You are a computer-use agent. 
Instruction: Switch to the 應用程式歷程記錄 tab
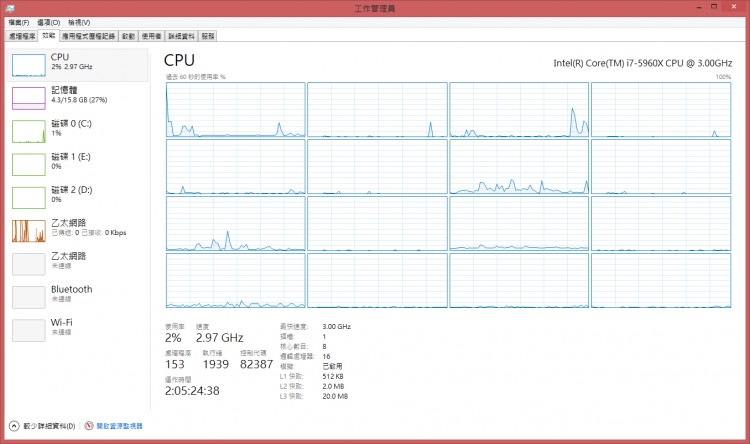tap(87, 35)
